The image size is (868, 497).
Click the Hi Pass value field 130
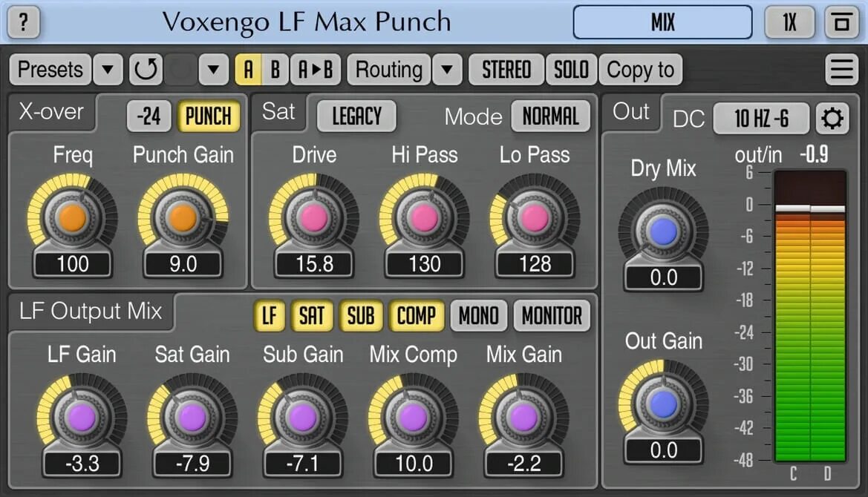[425, 264]
